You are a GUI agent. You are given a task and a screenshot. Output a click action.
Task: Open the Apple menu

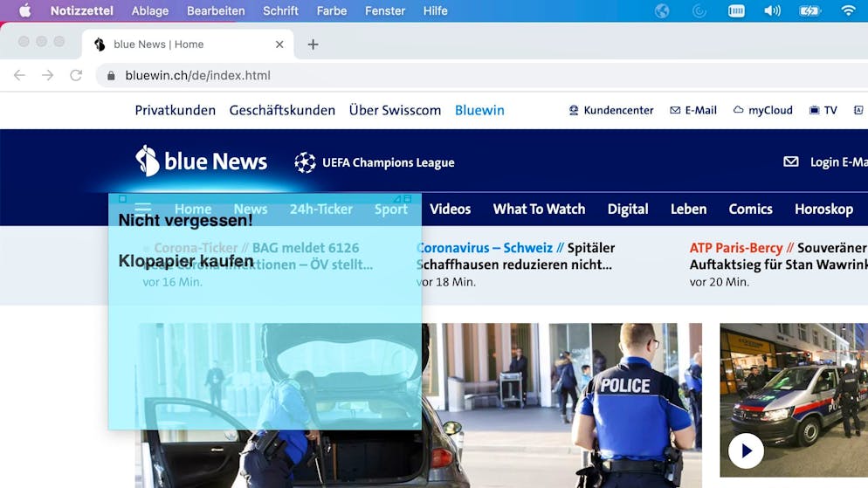tap(24, 10)
